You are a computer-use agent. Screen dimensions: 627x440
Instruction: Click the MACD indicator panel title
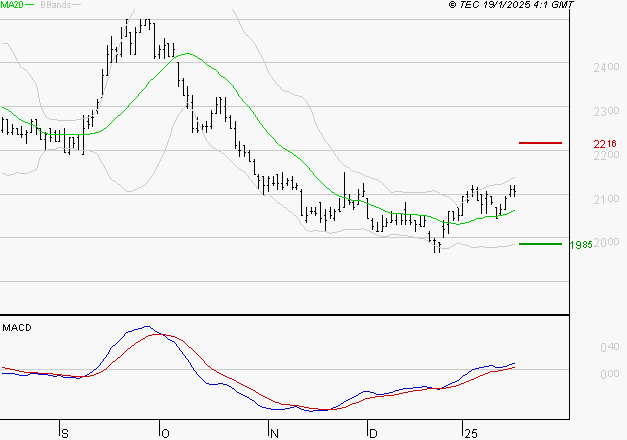16,327
